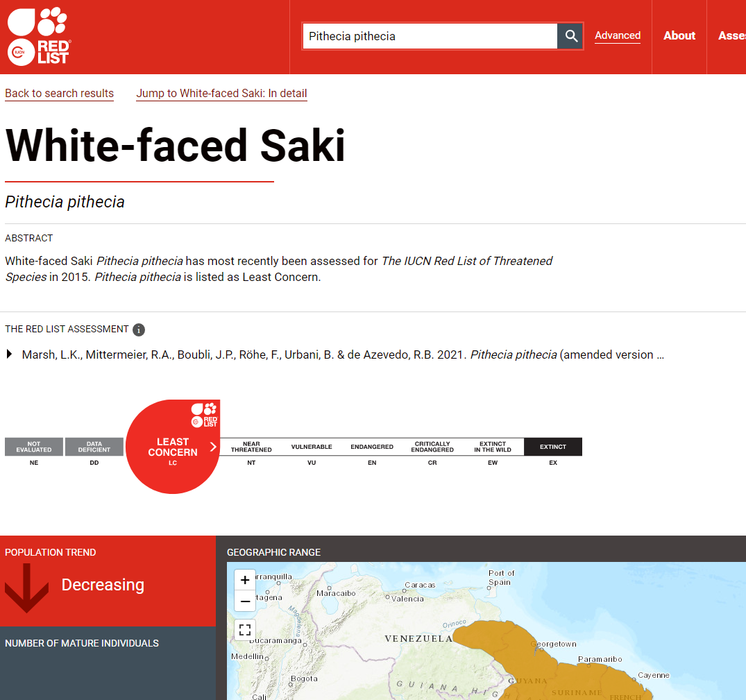
Task: Click the chevron on Least Concern badge
Action: tap(213, 447)
